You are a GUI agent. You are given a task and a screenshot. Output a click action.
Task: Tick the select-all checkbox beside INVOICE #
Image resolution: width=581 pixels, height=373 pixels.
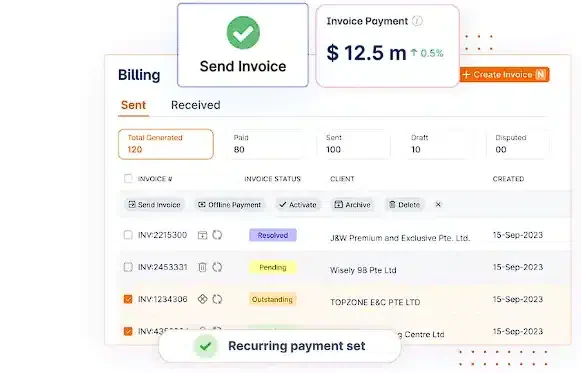click(128, 179)
